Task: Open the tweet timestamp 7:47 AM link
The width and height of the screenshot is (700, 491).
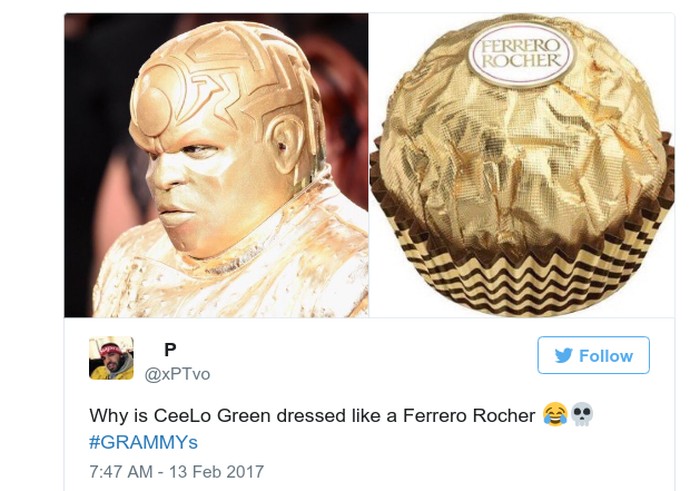Action: [x=121, y=472]
